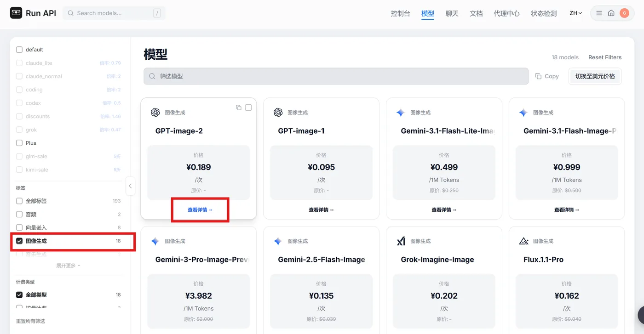The width and height of the screenshot is (644, 334).
Task: Click Gemini star icon on Gemini-3.1-Flash-Lite card
Action: coord(401,113)
